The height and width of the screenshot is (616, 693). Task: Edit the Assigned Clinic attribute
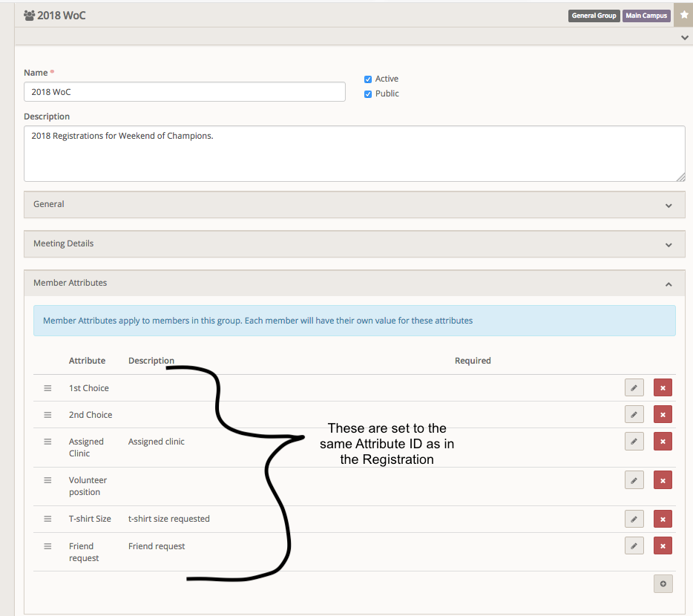coord(634,441)
